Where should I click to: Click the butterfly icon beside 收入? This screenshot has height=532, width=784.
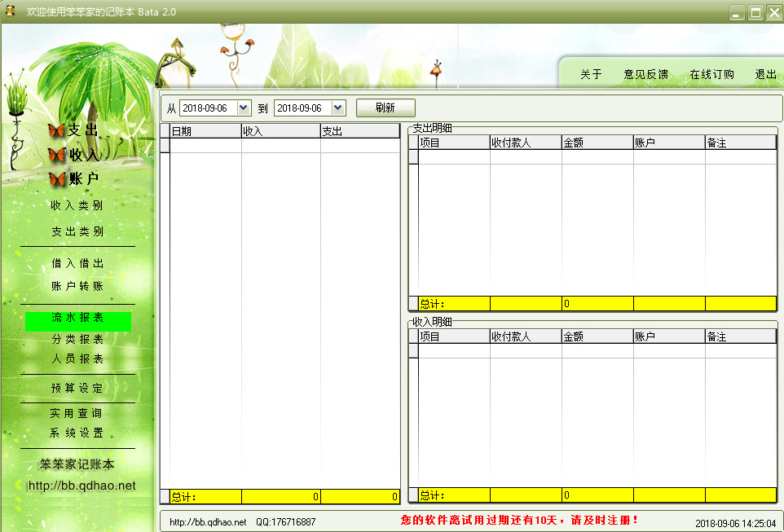coord(56,155)
